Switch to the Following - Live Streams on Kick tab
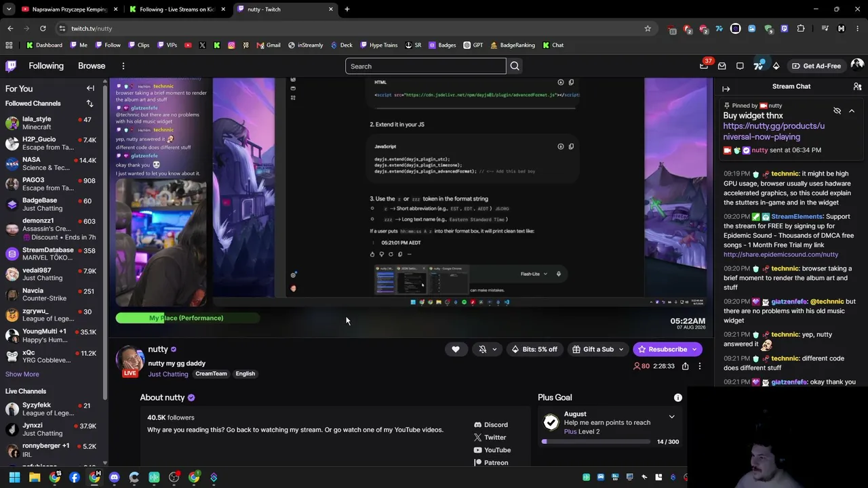Screen dimensions: 868x488 click(177, 9)
